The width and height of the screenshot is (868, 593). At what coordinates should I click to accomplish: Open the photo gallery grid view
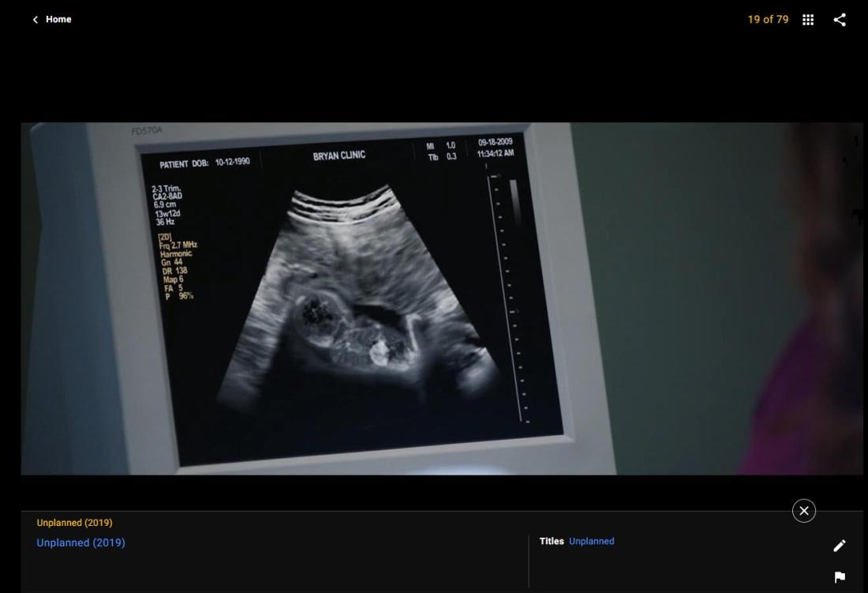pyautogui.click(x=808, y=20)
